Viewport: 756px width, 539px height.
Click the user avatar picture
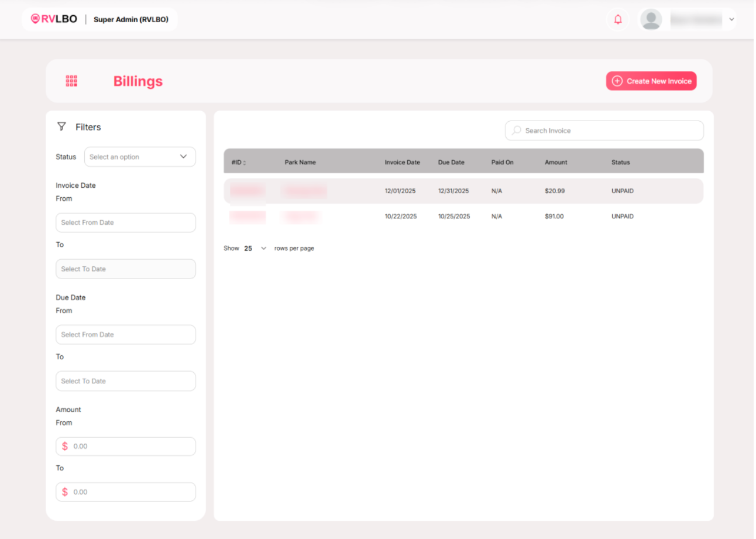[651, 19]
